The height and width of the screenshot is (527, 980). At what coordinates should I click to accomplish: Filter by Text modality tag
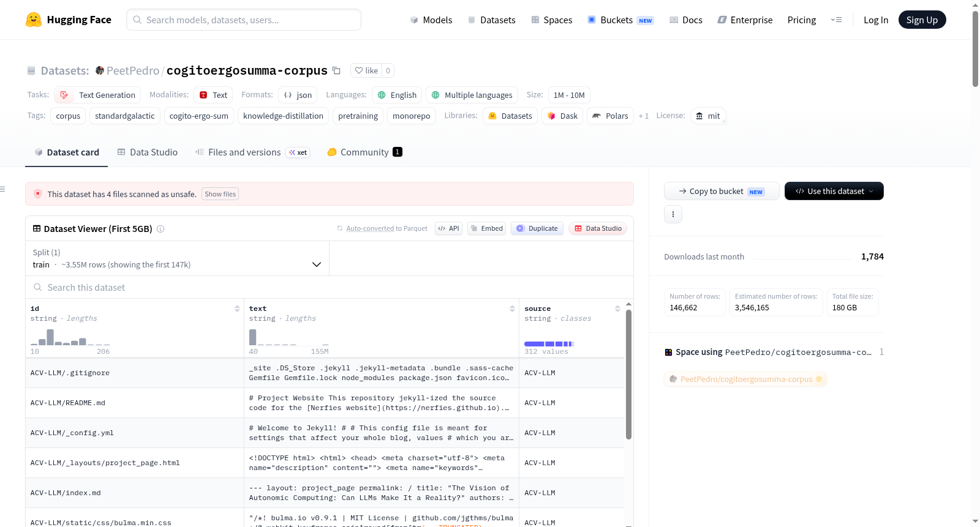213,95
